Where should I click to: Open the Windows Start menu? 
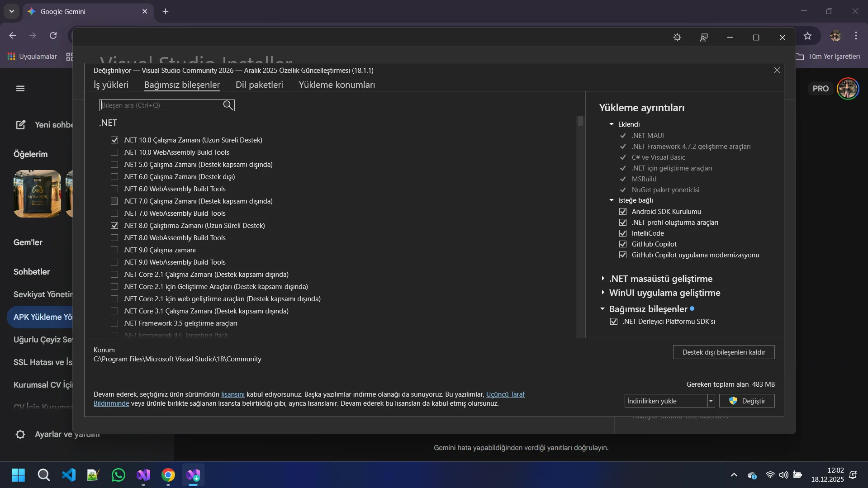tap(18, 475)
